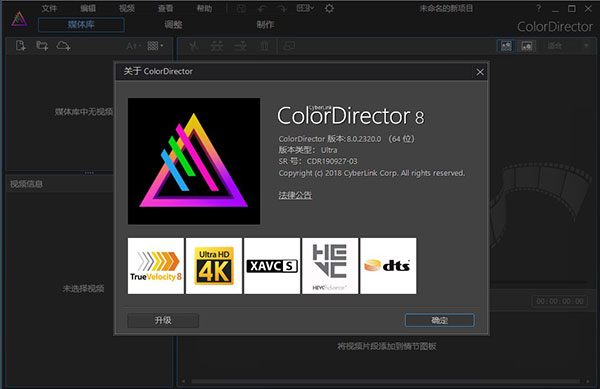The width and height of the screenshot is (600, 389).
Task: Click the version text 8.0.2320.0
Action: click(364, 139)
